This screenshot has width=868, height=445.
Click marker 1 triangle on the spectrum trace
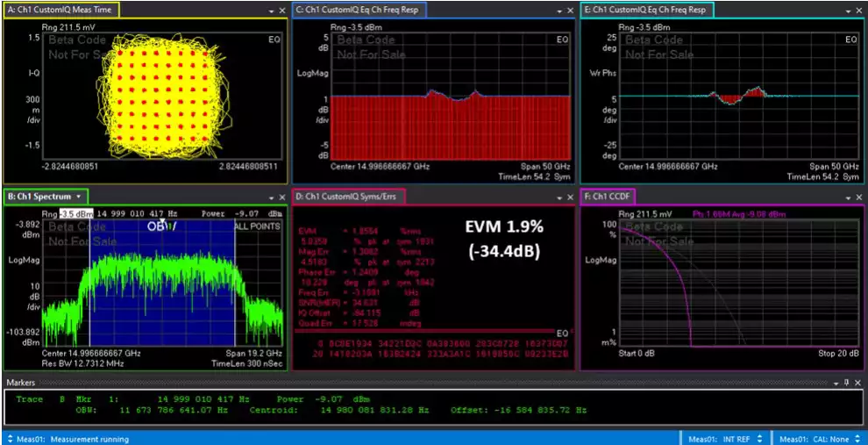[163, 220]
